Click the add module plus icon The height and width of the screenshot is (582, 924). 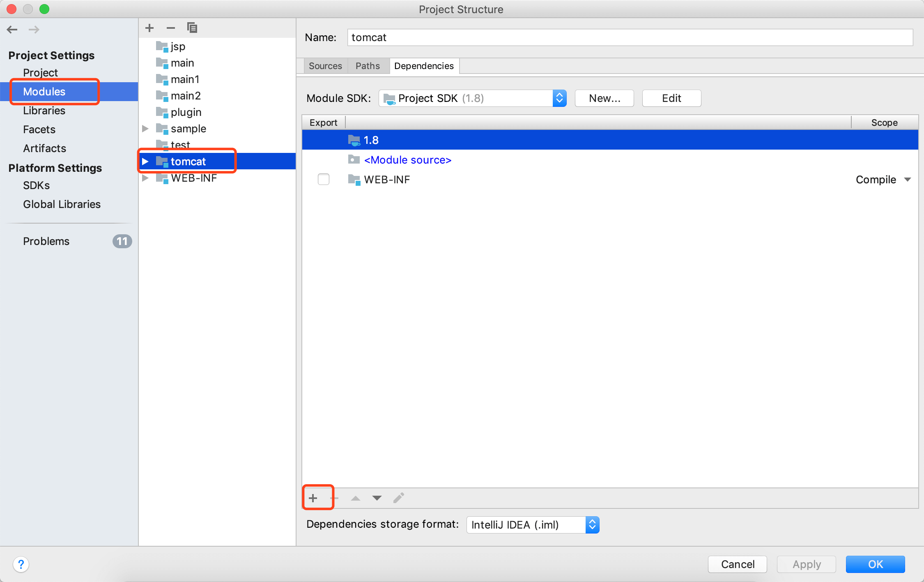tap(149, 28)
